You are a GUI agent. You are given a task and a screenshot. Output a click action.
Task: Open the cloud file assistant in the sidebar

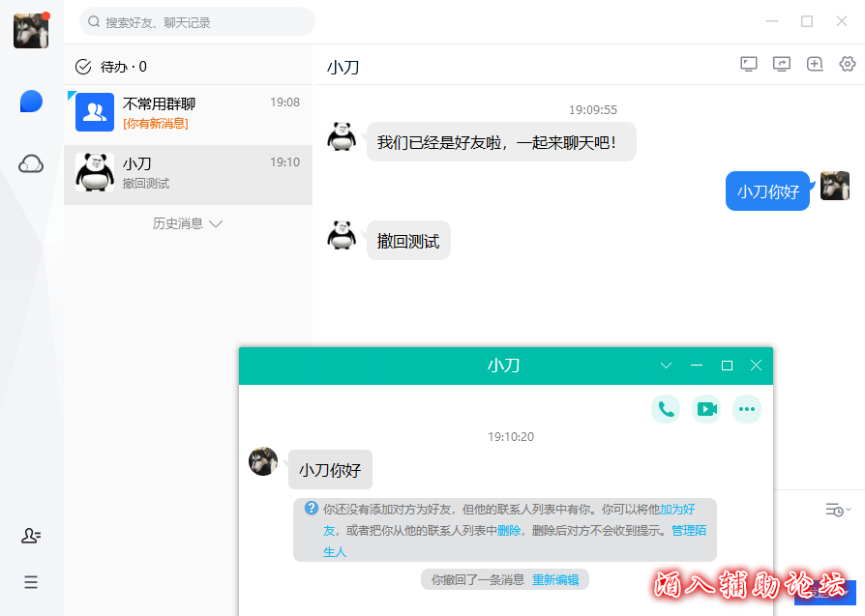tap(31, 163)
